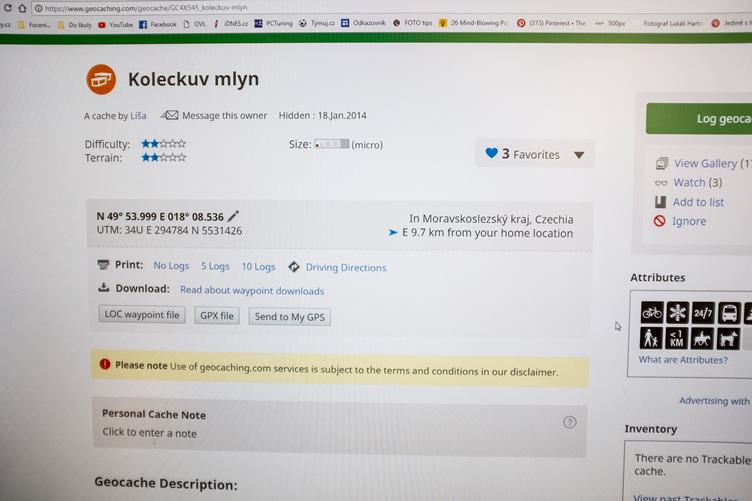Open Driving Directions link
This screenshot has height=501, width=752.
(x=346, y=268)
